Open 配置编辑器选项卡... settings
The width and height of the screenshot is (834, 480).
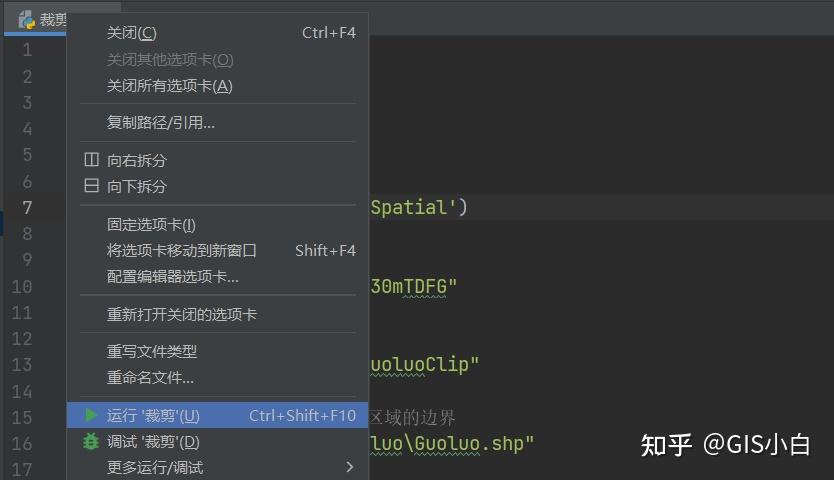(173, 276)
